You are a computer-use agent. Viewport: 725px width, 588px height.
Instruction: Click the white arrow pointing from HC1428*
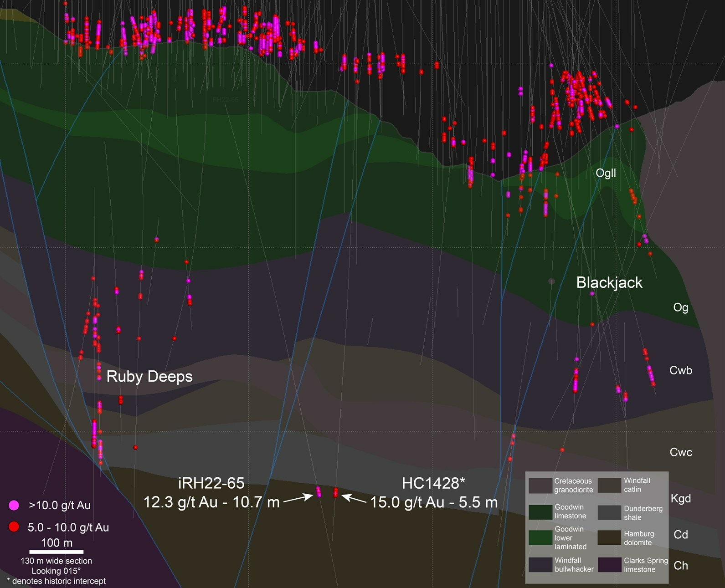tap(355, 499)
